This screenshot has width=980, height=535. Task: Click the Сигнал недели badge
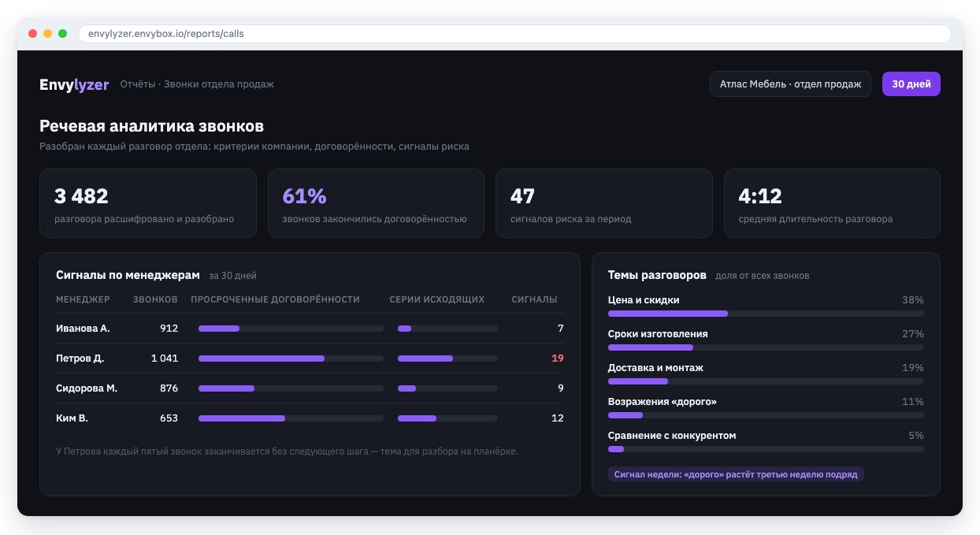736,474
